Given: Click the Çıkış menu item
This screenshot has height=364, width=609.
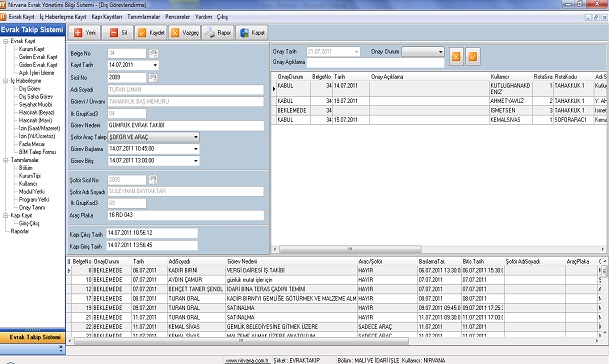Looking at the screenshot, I should (222, 17).
